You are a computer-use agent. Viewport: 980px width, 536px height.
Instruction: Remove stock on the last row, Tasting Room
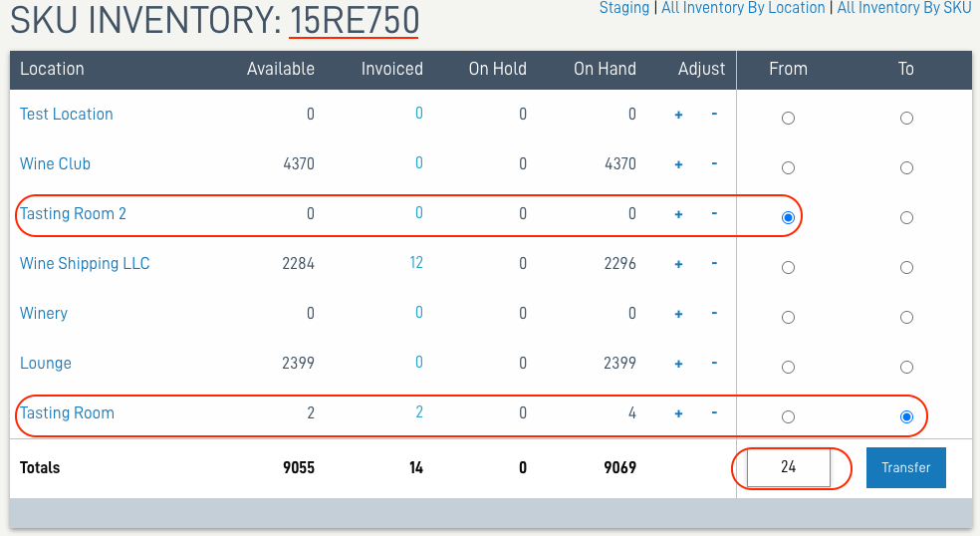point(714,412)
